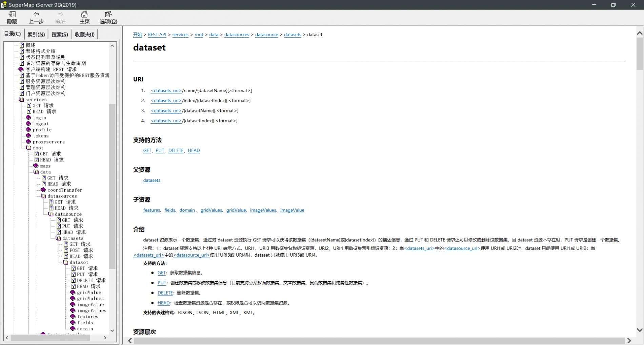Image resolution: width=644 pixels, height=345 pixels.
Task: Open the first <datasets_uri> link in URI list
Action: pyautogui.click(x=166, y=90)
